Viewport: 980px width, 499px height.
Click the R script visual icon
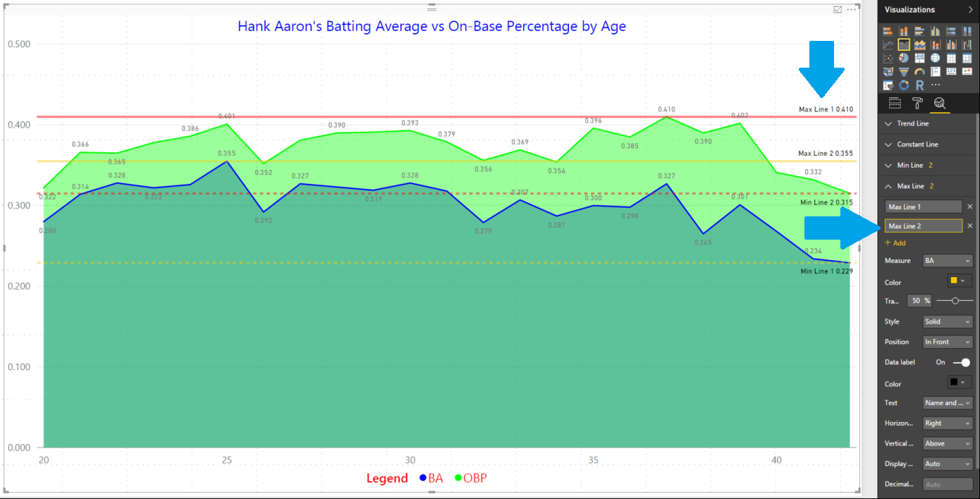coord(919,85)
